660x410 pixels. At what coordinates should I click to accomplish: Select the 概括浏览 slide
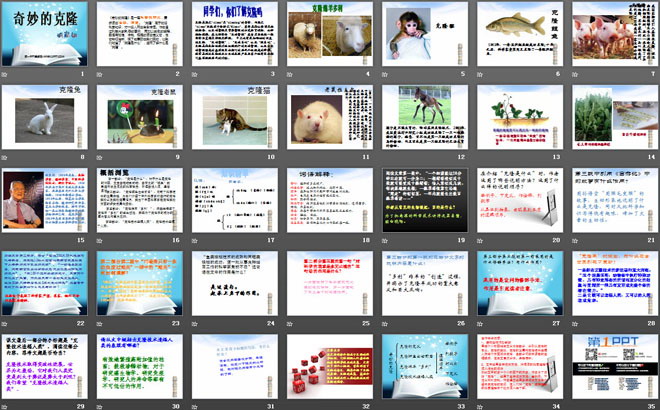140,200
